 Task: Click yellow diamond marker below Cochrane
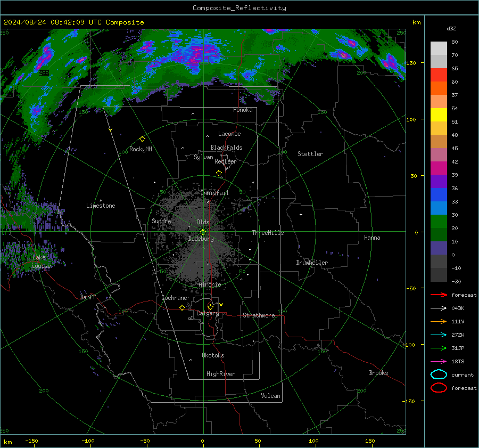click(183, 307)
